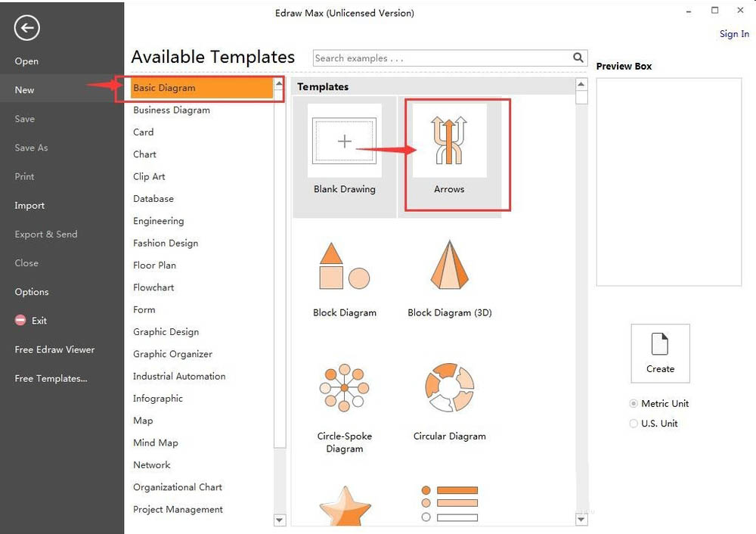Minimize the Edraw Max window
756x534 pixels.
tap(689, 11)
